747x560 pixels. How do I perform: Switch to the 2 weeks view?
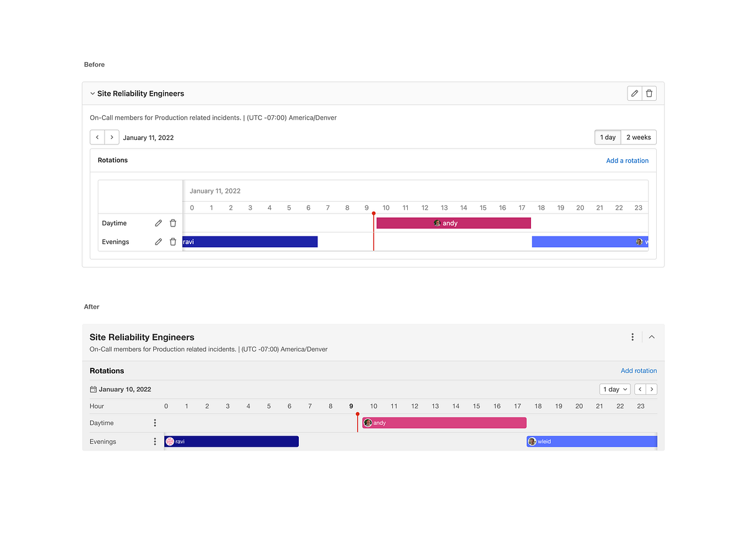tap(638, 137)
